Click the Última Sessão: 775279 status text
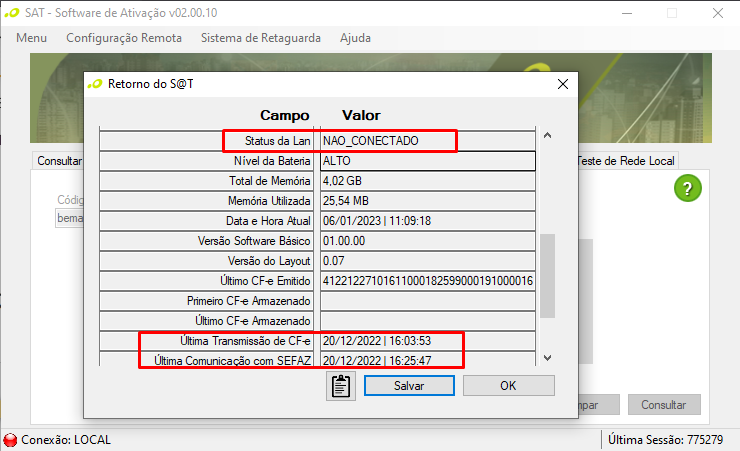Image resolution: width=740 pixels, height=451 pixels. (x=665, y=440)
